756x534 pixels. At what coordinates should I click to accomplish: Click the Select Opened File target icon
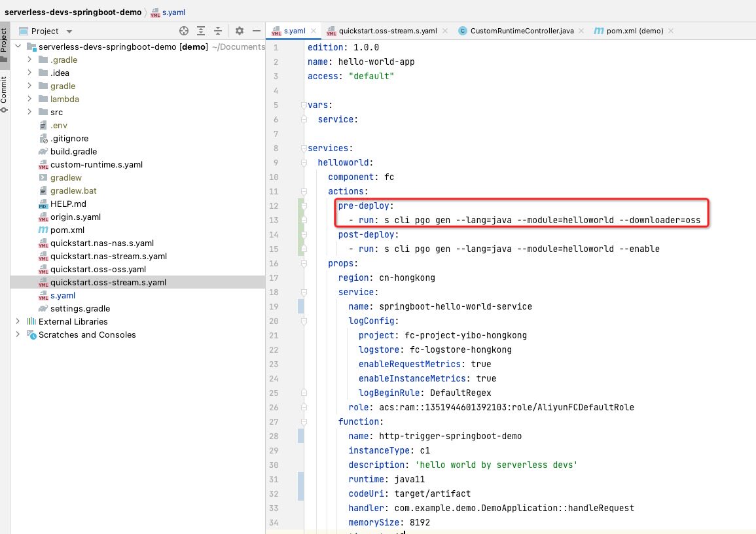184,31
